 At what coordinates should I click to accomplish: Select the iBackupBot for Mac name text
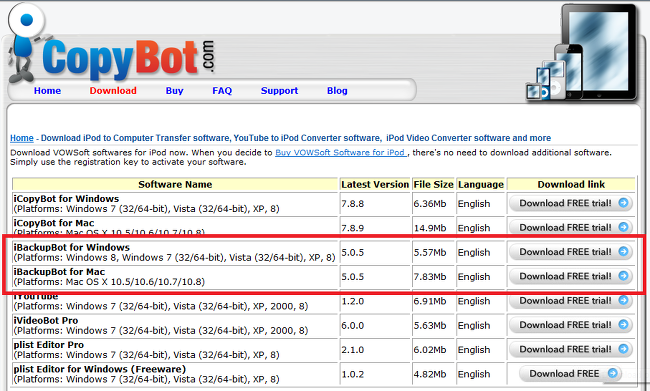click(59, 272)
